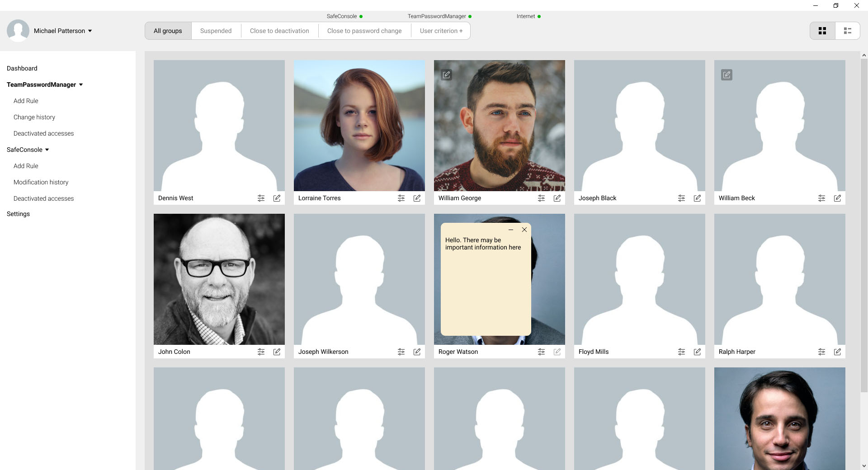Viewport: 868px width, 470px height.
Task: Switch to list view layout
Action: coord(848,31)
